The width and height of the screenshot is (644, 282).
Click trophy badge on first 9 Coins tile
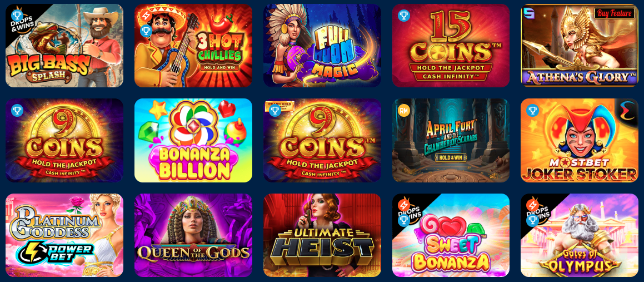17,111
